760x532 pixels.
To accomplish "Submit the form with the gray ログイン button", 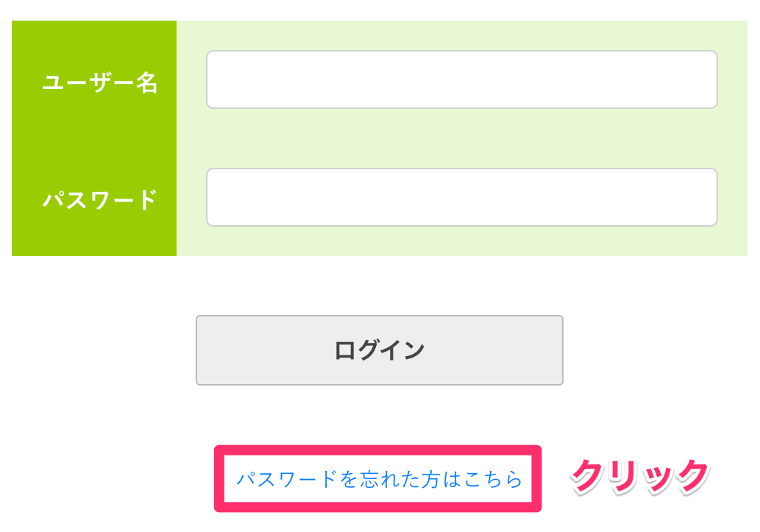I will pyautogui.click(x=380, y=350).
